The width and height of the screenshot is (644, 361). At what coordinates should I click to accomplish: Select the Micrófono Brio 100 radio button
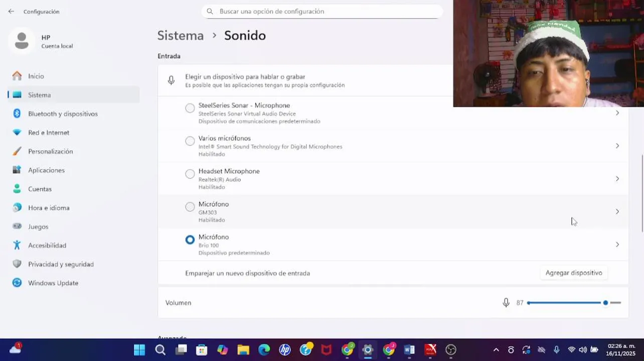coord(190,240)
